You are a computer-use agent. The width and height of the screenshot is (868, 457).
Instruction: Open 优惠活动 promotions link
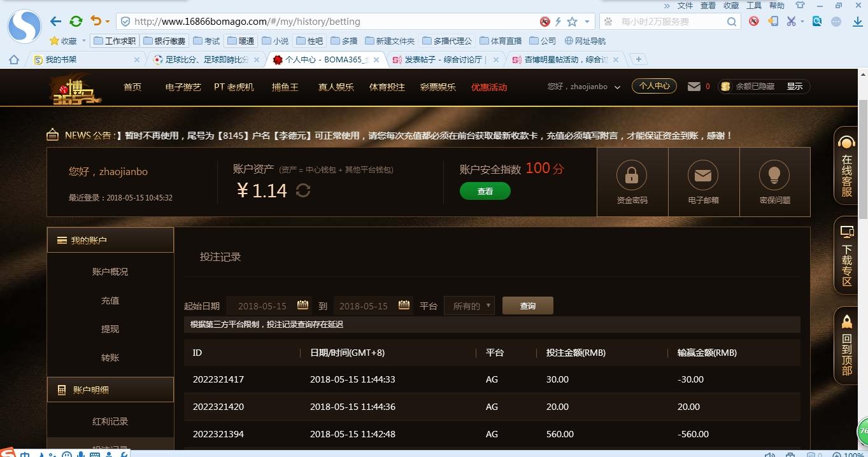(489, 87)
